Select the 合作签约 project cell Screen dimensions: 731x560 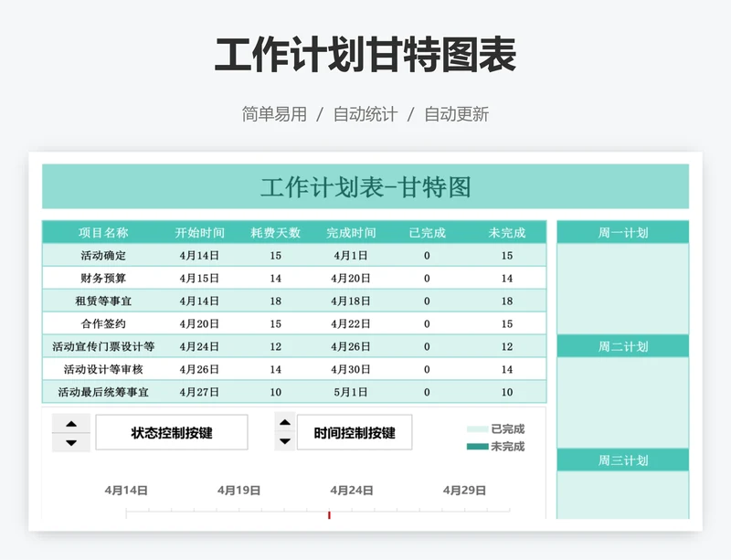point(103,323)
